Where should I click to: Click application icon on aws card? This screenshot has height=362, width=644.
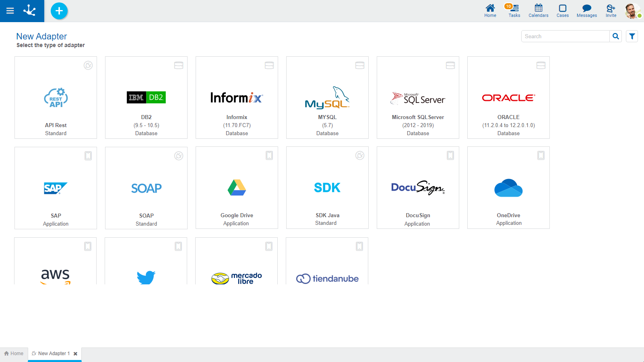[88, 246]
